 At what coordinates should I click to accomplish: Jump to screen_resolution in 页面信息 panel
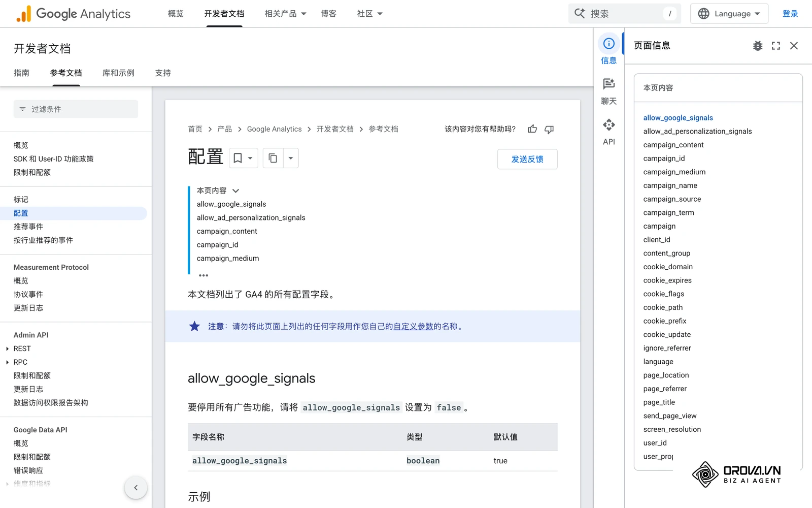pos(672,429)
